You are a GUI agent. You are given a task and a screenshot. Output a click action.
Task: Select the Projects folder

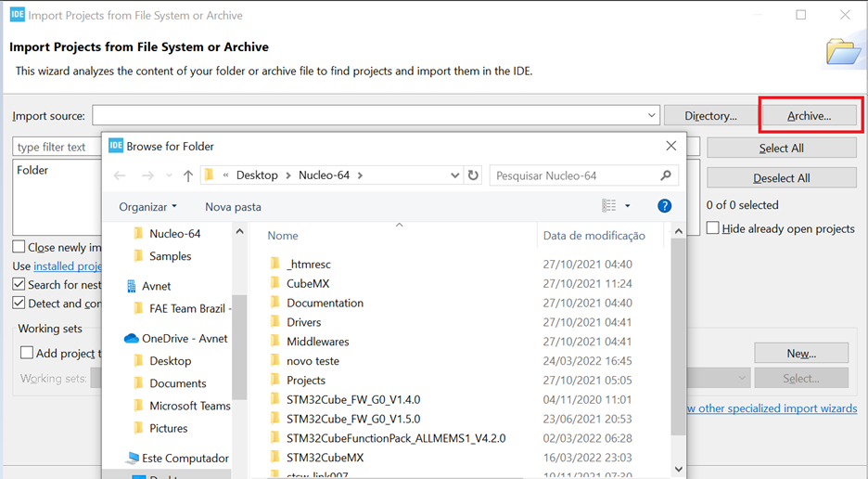pos(306,381)
